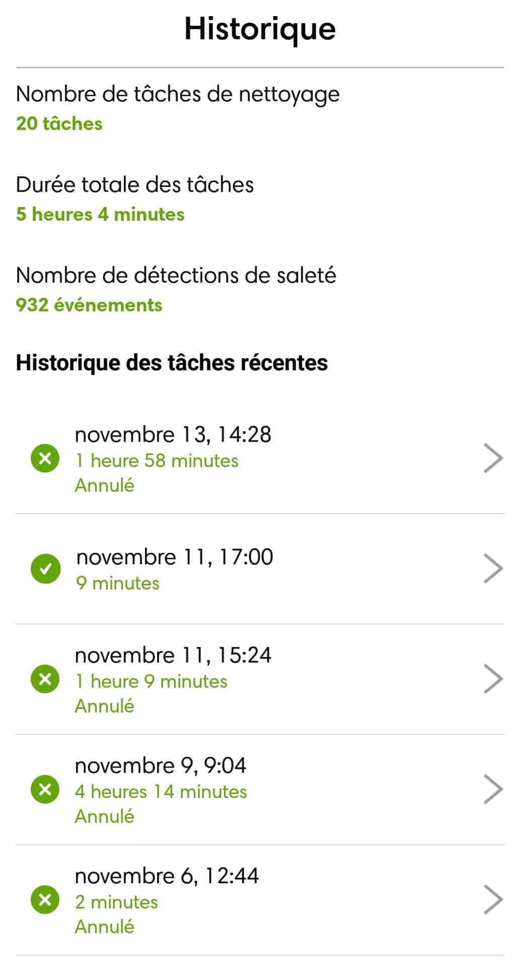The height and width of the screenshot is (980, 520).
Task: Click the cancelled icon for novembre 11, 15:24
Action: pos(45,679)
